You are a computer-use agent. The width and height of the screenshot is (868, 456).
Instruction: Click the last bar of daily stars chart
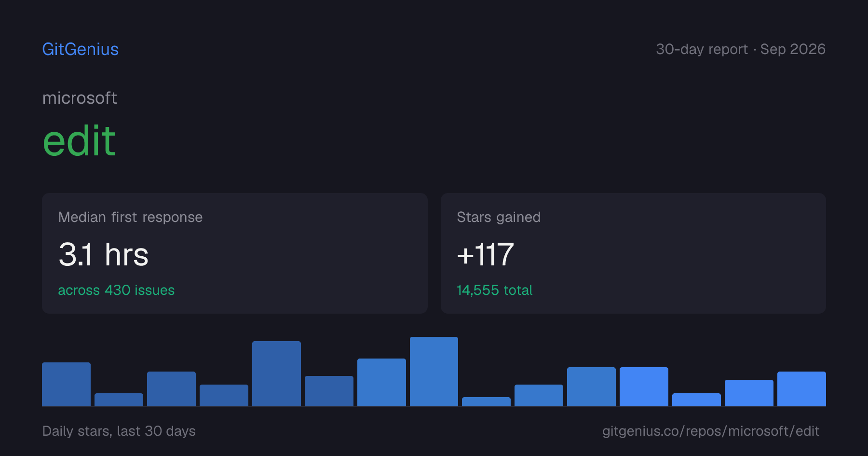[x=801, y=389]
